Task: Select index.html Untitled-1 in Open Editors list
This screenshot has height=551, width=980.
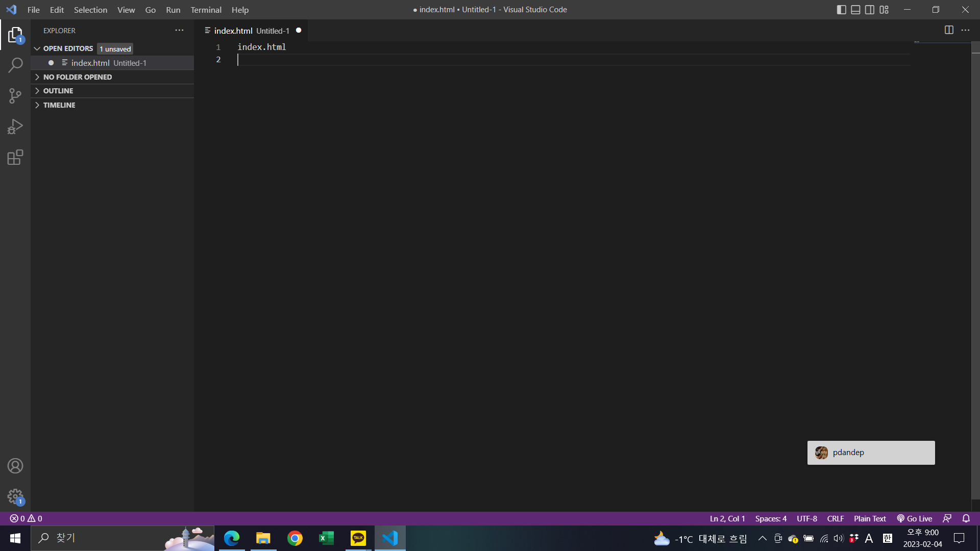Action: pyautogui.click(x=112, y=63)
